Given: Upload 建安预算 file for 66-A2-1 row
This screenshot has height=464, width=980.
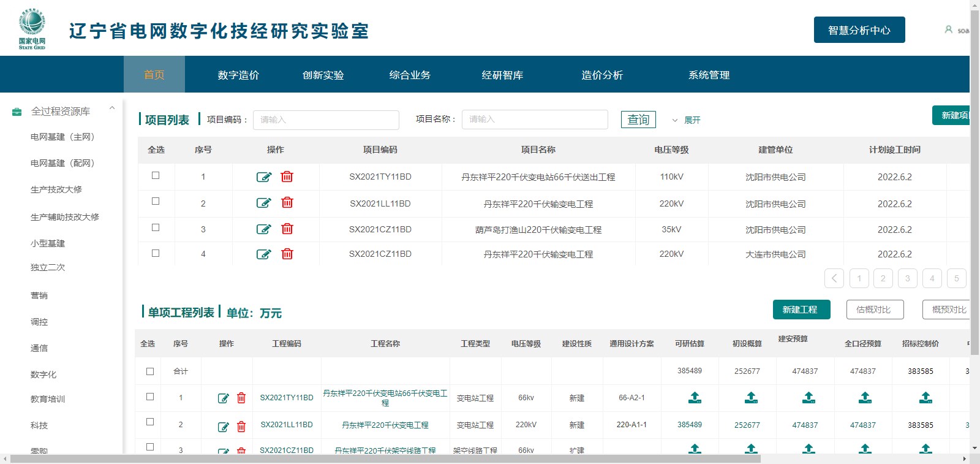Looking at the screenshot, I should pyautogui.click(x=809, y=397).
